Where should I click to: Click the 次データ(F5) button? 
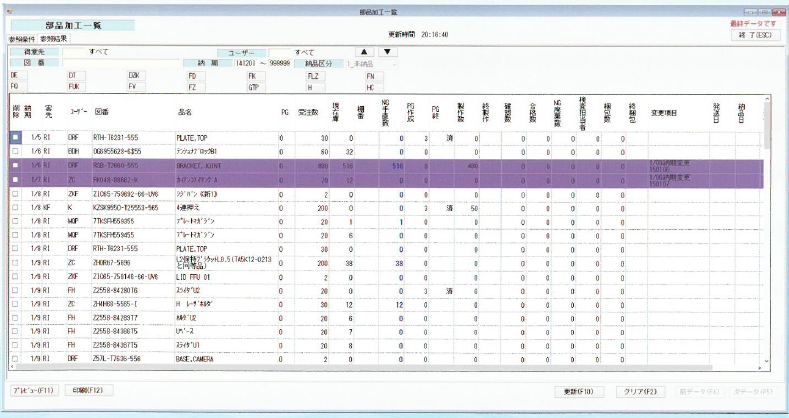pyautogui.click(x=754, y=391)
